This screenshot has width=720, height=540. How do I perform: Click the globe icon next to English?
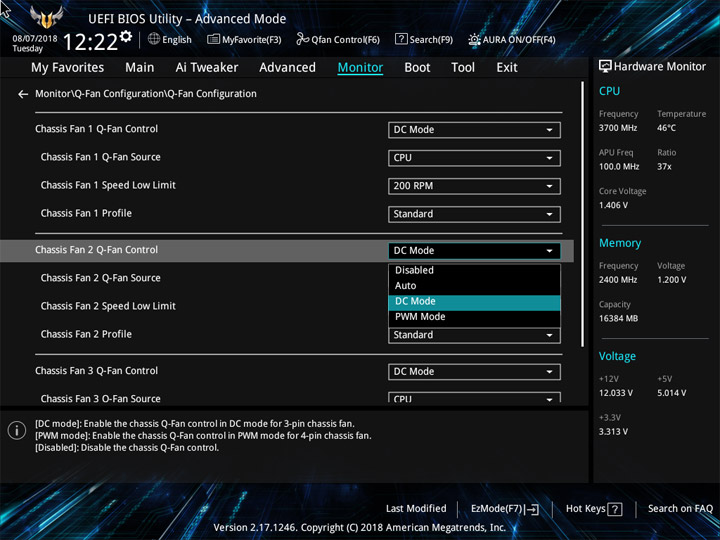[x=154, y=39]
